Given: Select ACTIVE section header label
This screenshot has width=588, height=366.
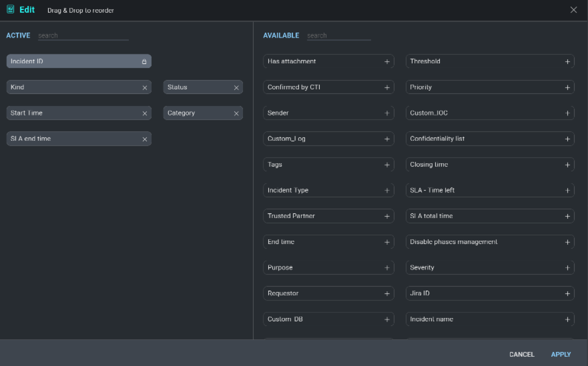Looking at the screenshot, I should click(18, 35).
